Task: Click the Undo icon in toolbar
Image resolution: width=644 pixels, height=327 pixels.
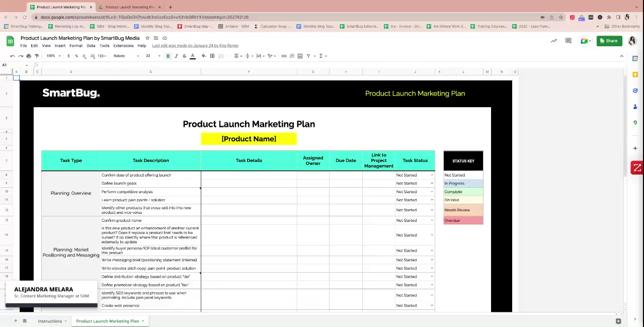Action: 13,56
